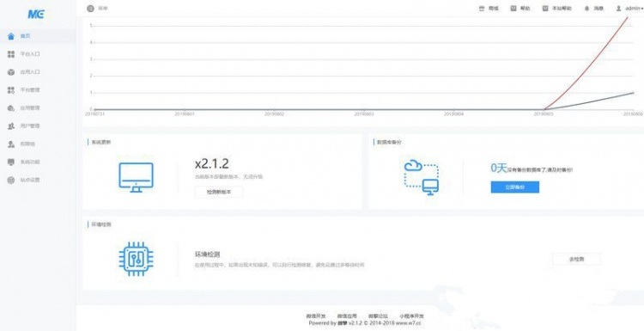Click the cloud-to-monitor database backup icon

(422, 178)
